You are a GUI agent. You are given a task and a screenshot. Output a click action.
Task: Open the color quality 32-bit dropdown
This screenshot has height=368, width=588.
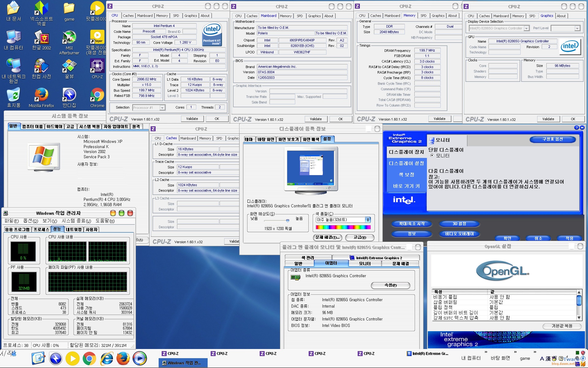pos(368,220)
